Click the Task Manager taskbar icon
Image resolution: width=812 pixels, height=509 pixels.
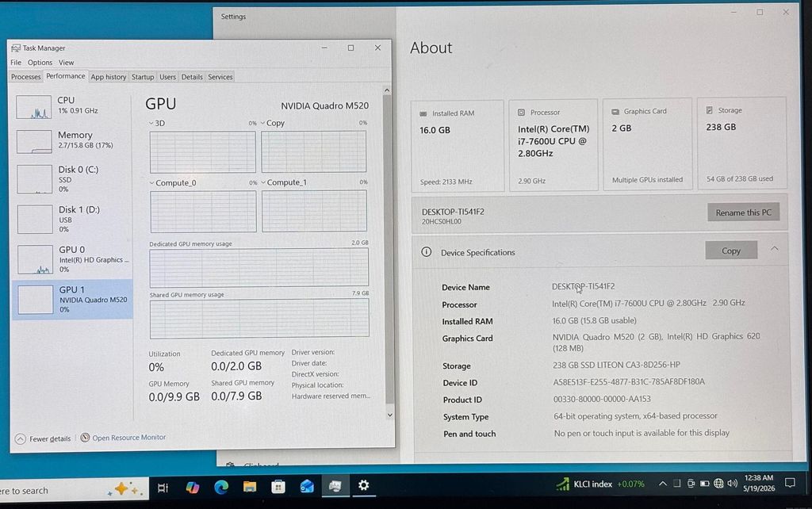(335, 486)
